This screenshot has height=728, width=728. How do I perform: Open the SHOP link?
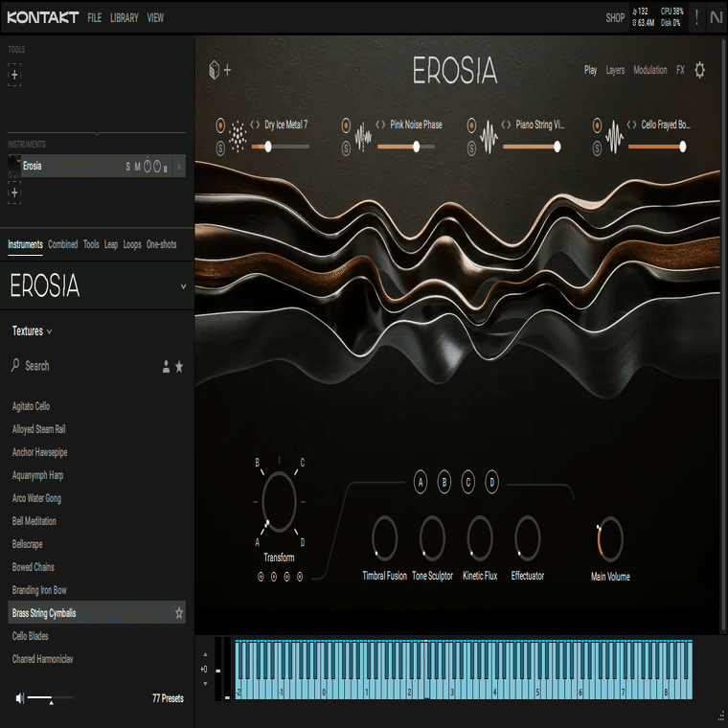click(x=615, y=17)
